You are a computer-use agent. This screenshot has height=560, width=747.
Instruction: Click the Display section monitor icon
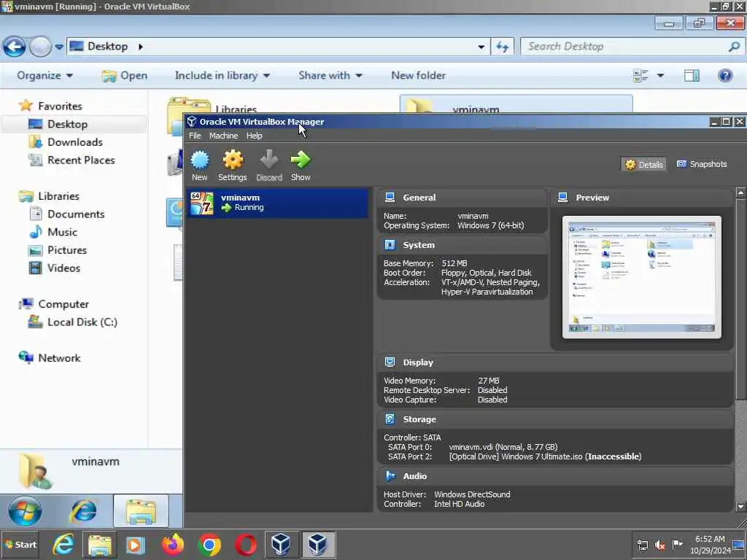(390, 362)
